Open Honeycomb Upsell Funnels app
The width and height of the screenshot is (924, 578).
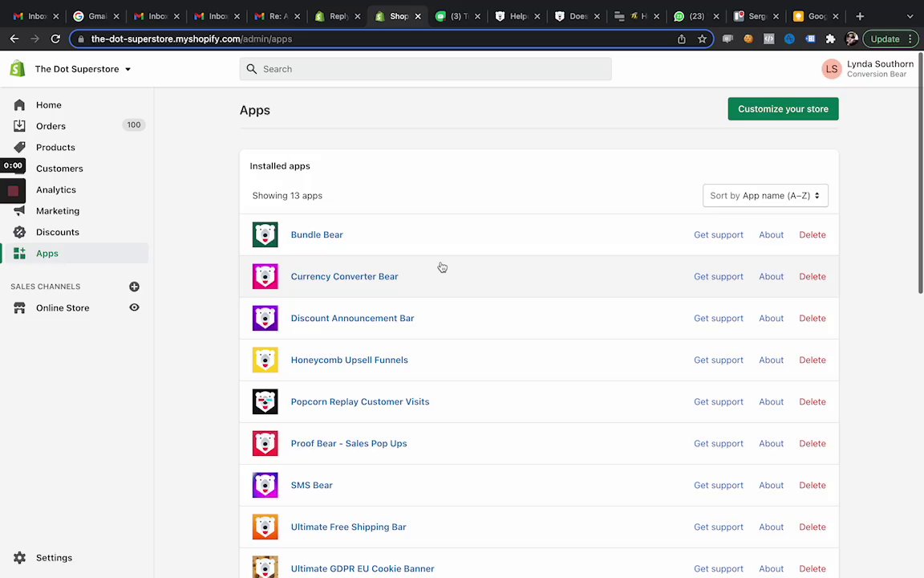coord(350,360)
